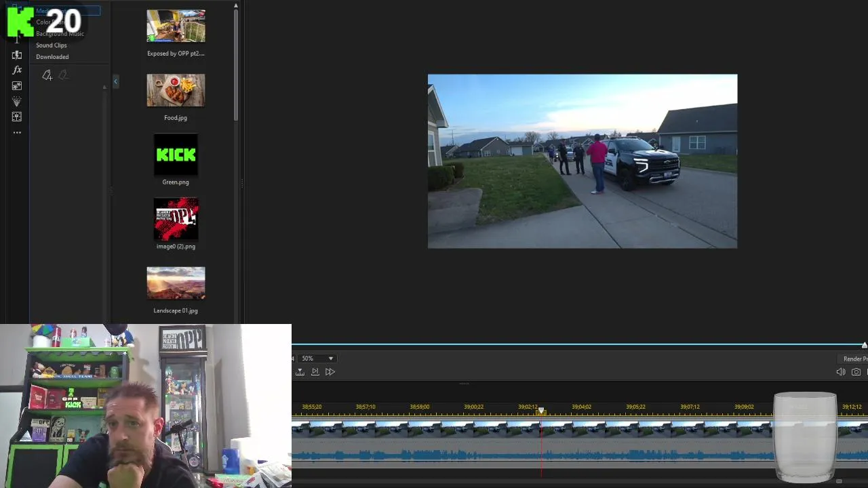The image size is (868, 488).
Task: Click the timeline horizontal scrollbar handle
Action: tap(839, 481)
